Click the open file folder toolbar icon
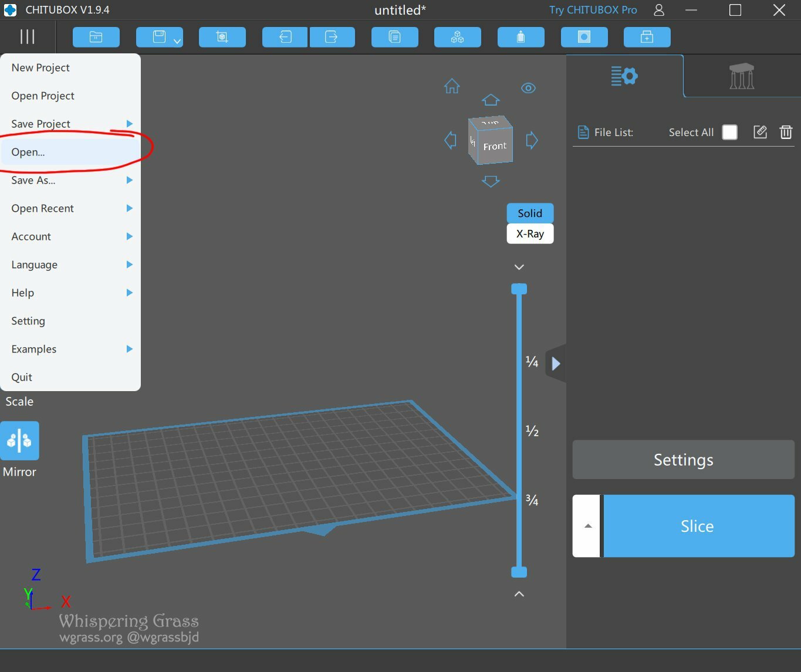This screenshot has height=672, width=801. click(96, 37)
